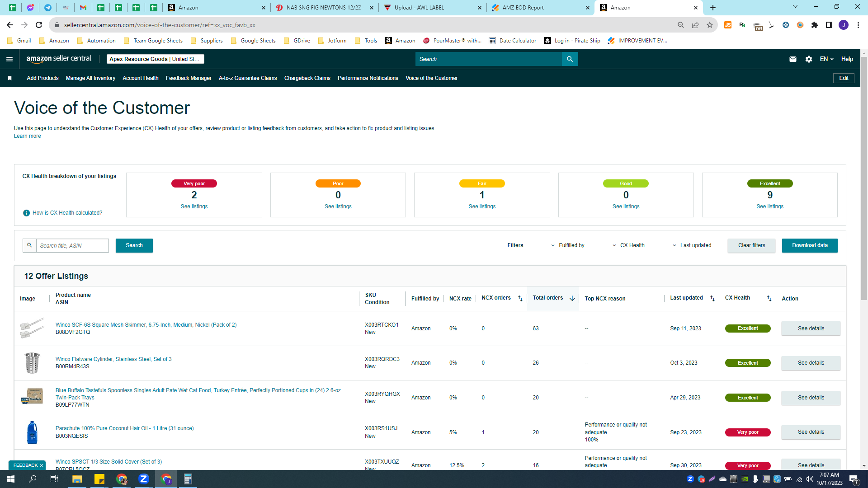Click the Amazon Seller Central logo
Image resolution: width=868 pixels, height=488 pixels.
coord(59,59)
